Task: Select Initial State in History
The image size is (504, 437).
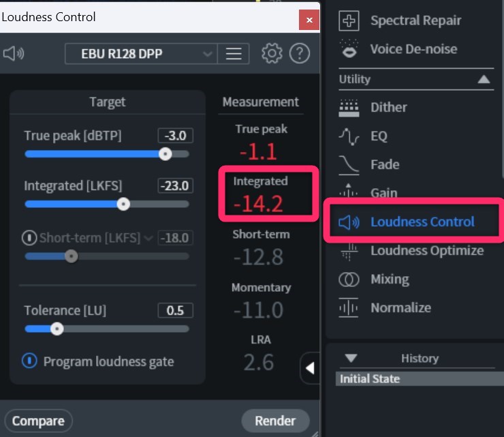Action: tap(370, 378)
